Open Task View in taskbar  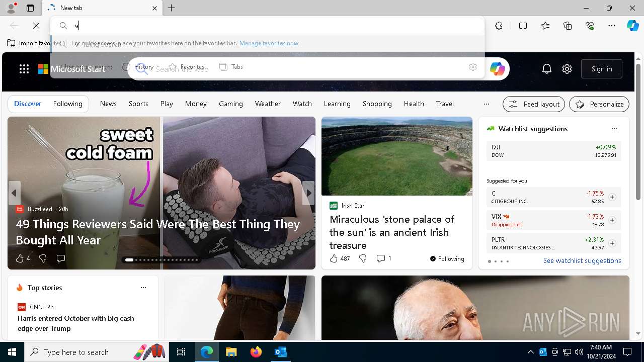coord(181,352)
